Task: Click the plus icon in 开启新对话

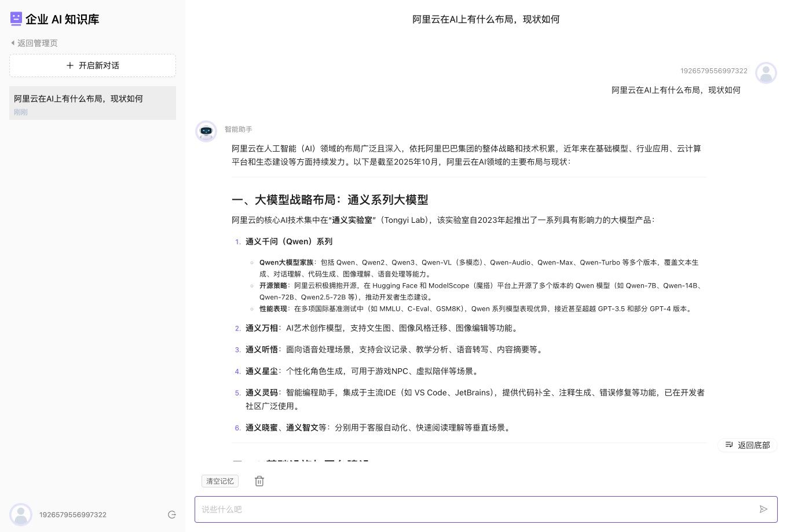Action: tap(70, 65)
